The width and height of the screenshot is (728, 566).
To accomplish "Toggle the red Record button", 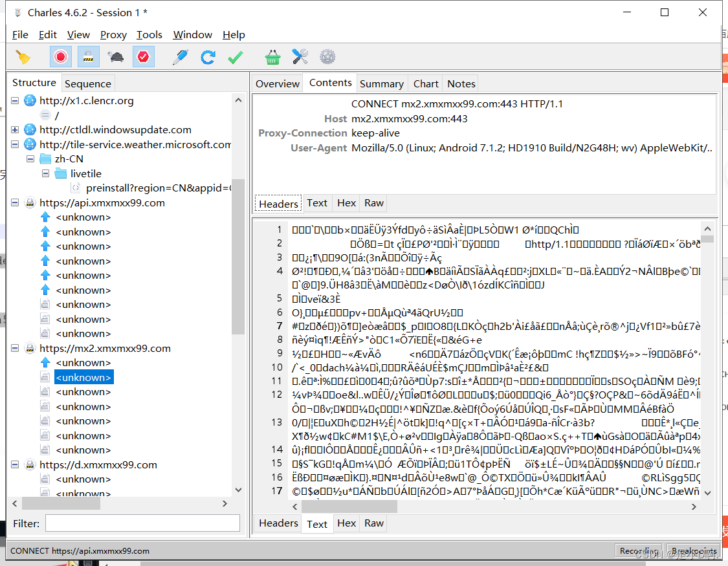I will click(x=60, y=57).
